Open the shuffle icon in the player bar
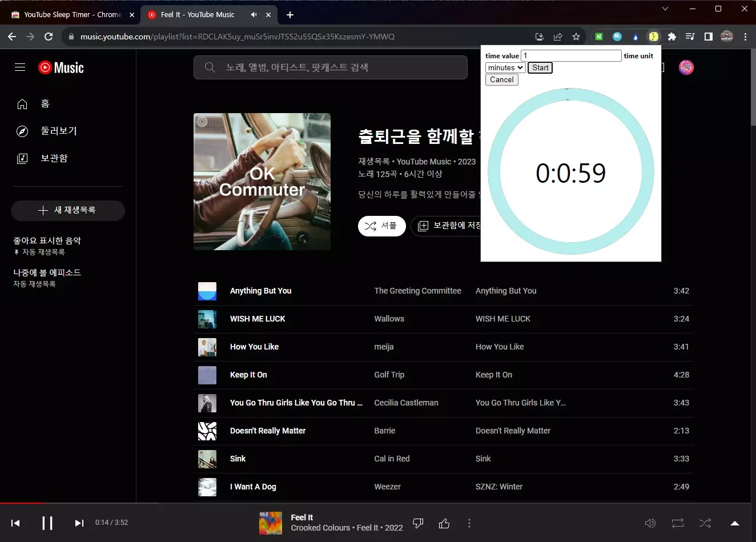The height and width of the screenshot is (542, 756). click(x=705, y=523)
